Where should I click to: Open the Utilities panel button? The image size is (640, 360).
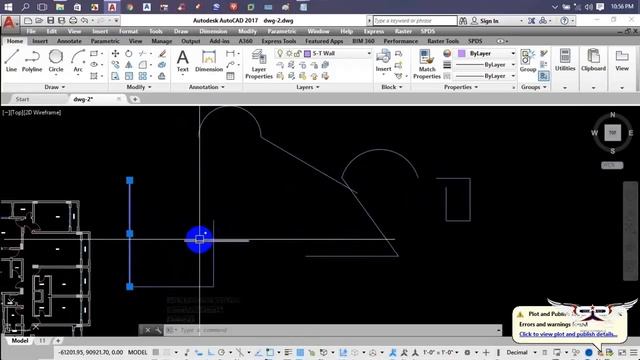coord(565,60)
